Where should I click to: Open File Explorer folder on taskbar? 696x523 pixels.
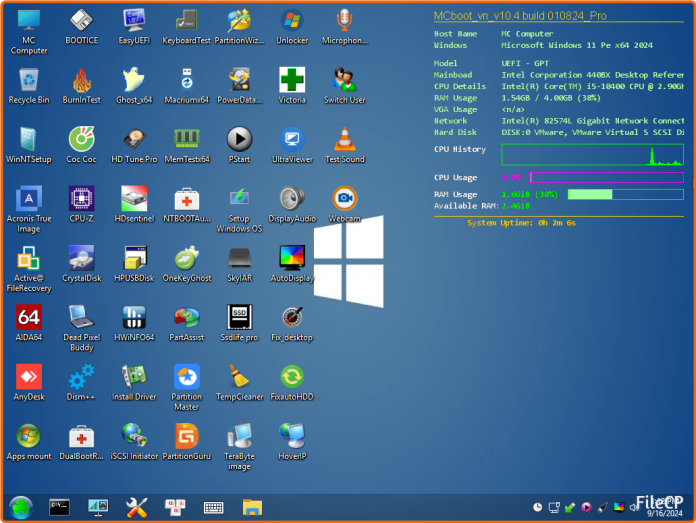point(252,507)
